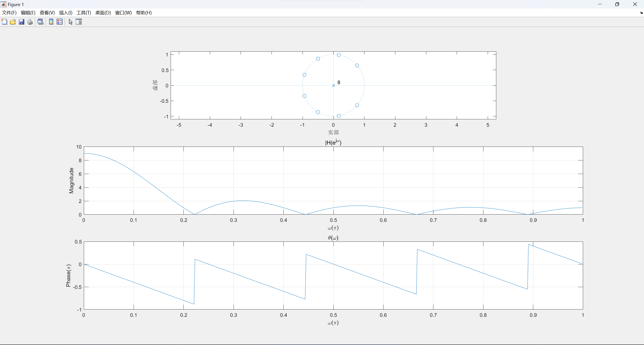The height and width of the screenshot is (345, 644).
Task: Insert a colorbar from the toolbar
Action: [x=51, y=22]
